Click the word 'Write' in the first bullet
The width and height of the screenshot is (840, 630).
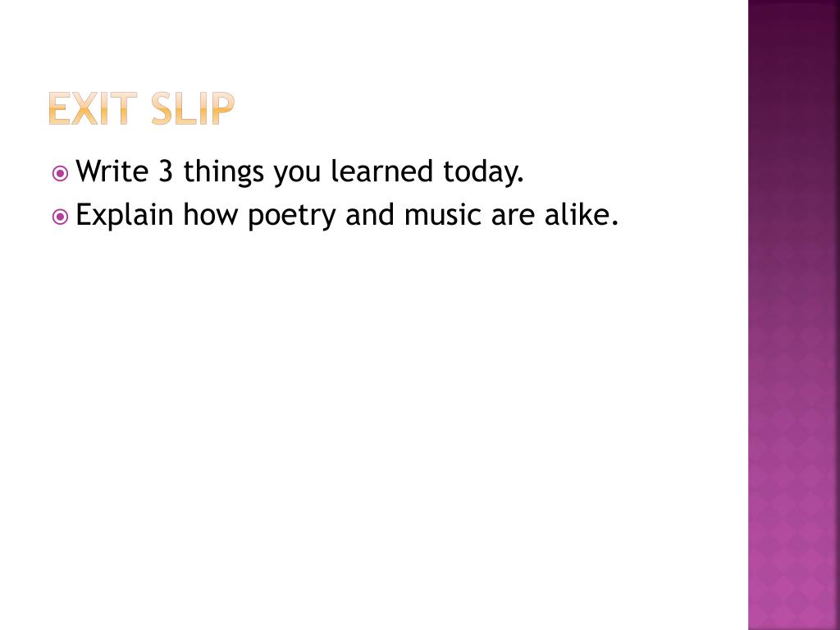click(112, 172)
